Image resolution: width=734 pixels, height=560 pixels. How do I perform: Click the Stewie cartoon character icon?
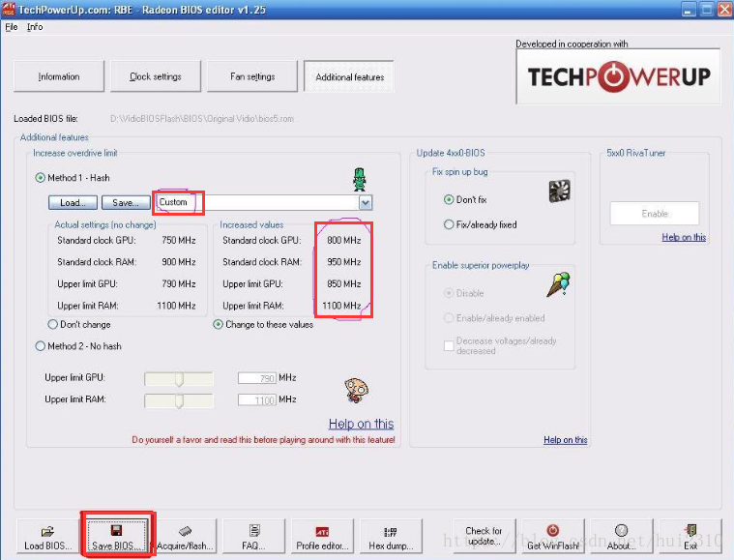point(357,390)
